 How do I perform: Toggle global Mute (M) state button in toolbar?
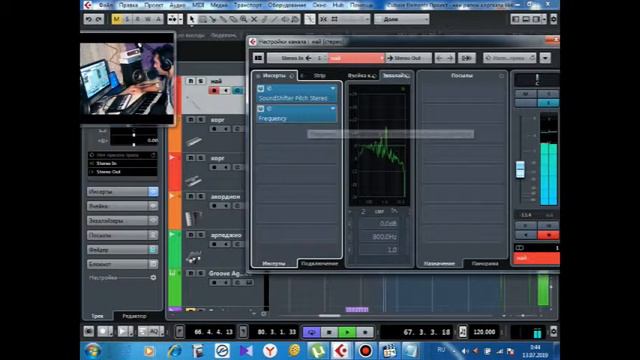(x=117, y=19)
